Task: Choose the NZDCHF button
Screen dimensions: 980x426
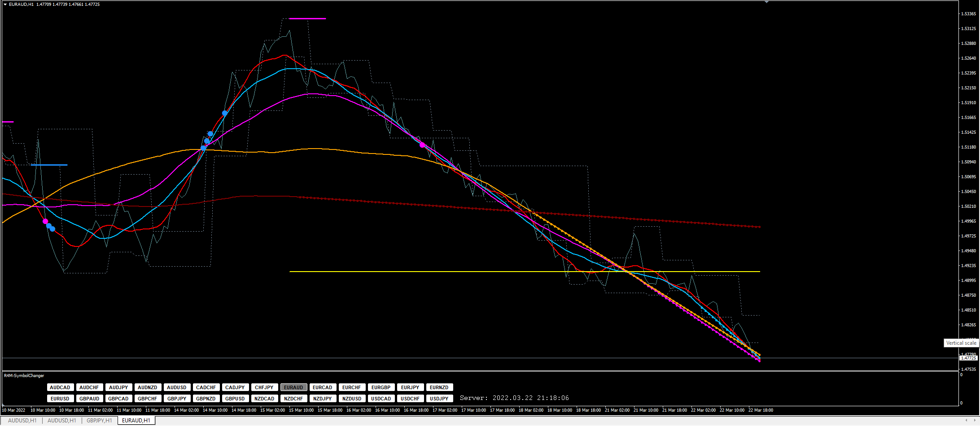Action: point(293,399)
